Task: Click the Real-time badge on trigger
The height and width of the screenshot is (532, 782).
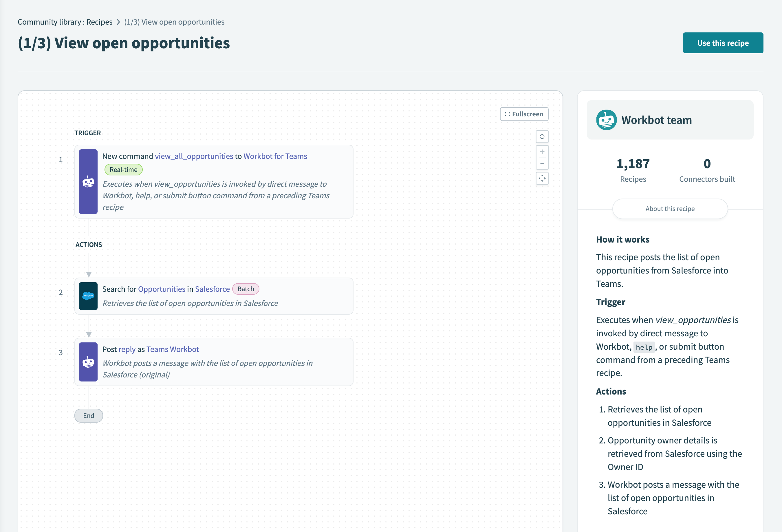Action: pos(124,170)
